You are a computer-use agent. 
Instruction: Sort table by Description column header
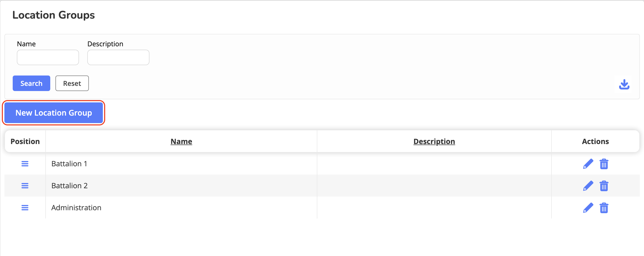tap(434, 141)
